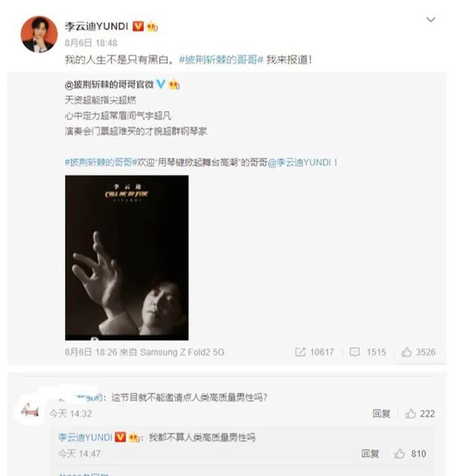Viewport: 454px width, 476px height.
Task: Click 回复 on the comment posted at 14:32
Action: click(381, 414)
